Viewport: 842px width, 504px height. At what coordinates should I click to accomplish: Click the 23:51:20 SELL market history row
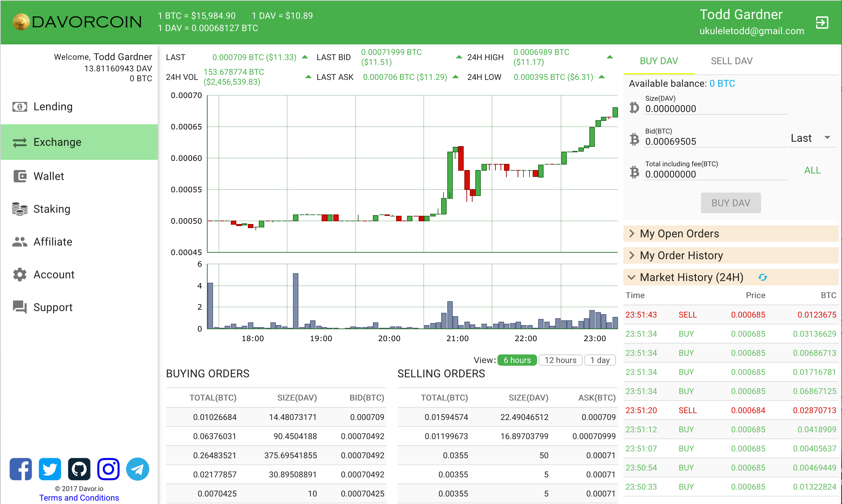point(731,410)
